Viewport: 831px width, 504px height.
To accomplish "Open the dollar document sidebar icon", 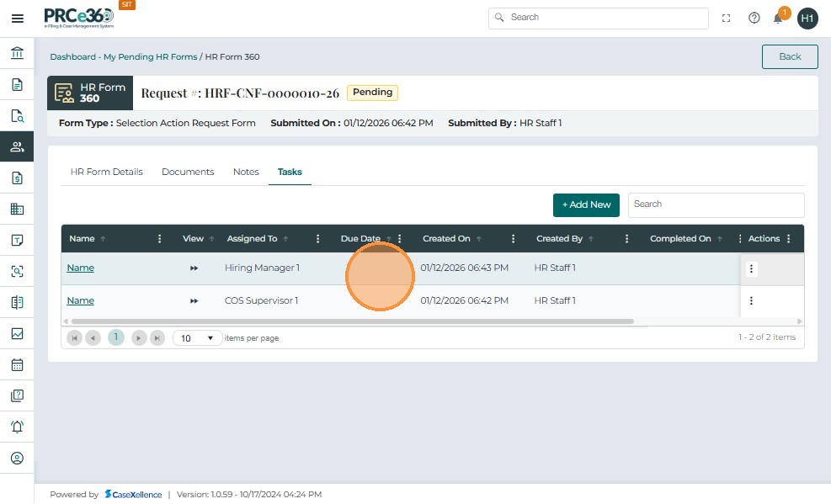I will 17,178.
